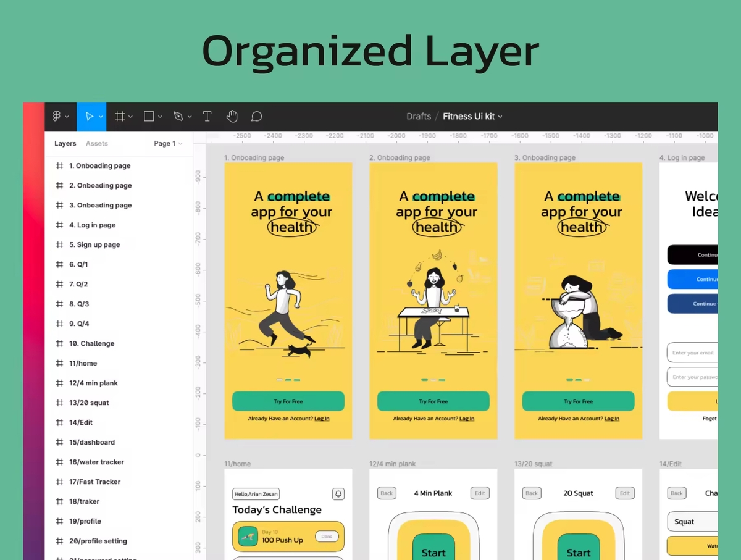741x560 pixels.
Task: Select the Frame tool
Action: click(120, 117)
